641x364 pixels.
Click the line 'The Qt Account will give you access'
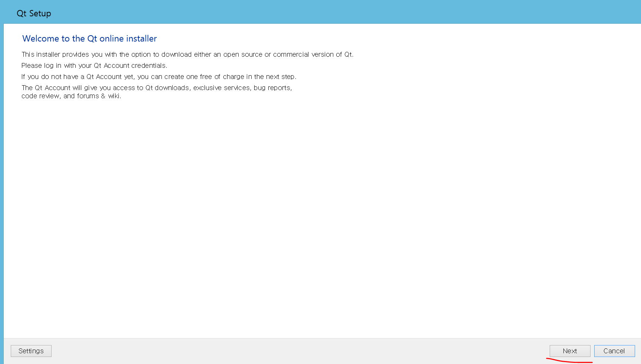click(x=157, y=88)
